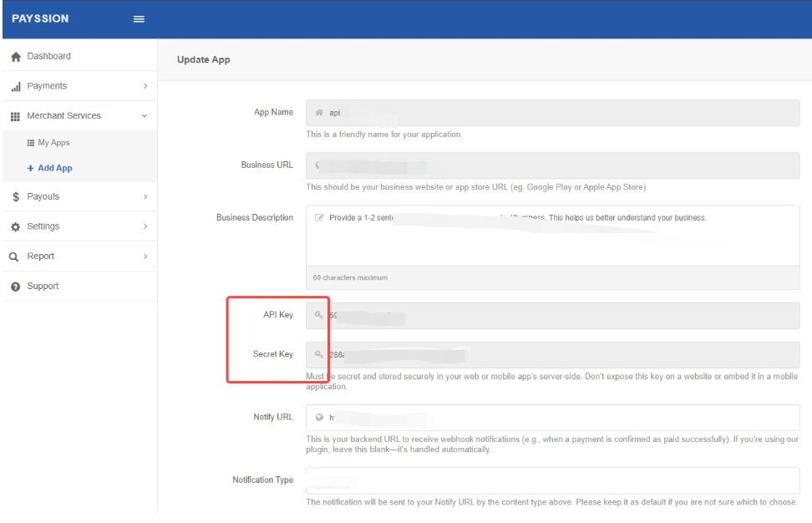812x523 pixels.
Task: Click the Support question mark icon
Action: tap(15, 287)
